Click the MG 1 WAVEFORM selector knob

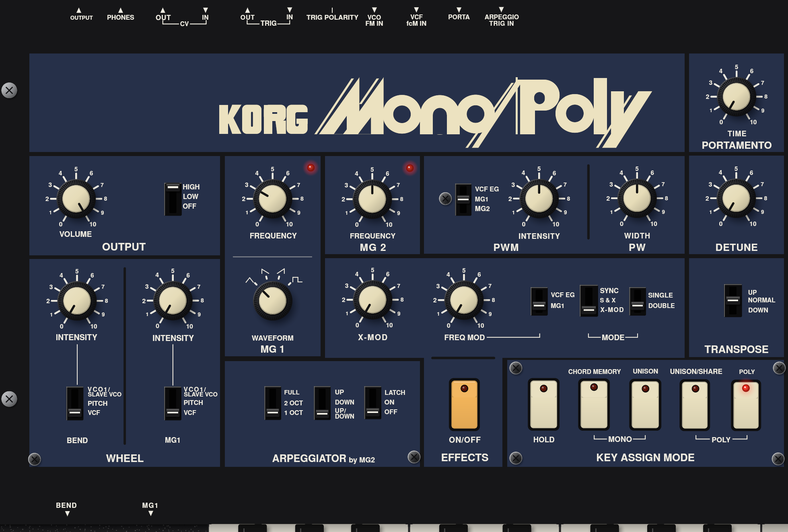click(272, 301)
